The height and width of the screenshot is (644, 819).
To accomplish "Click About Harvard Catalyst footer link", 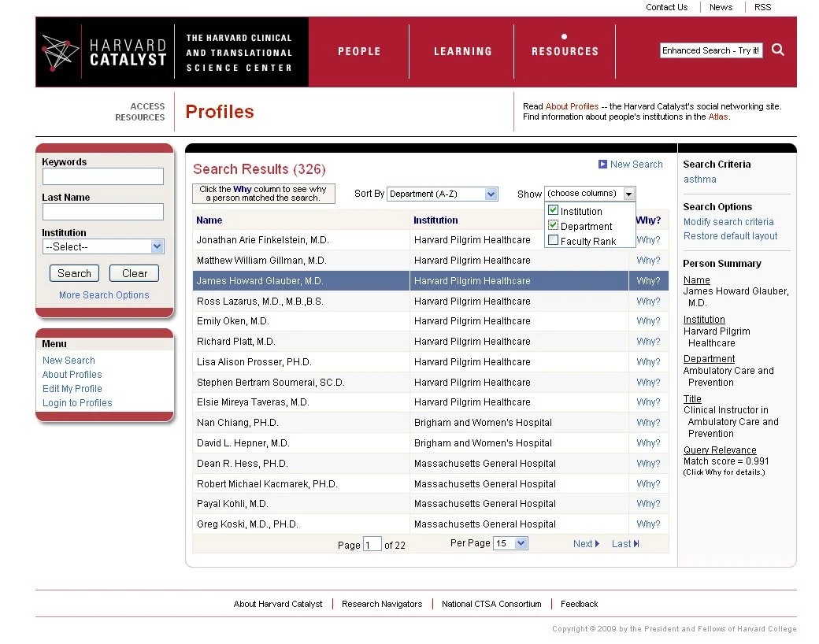I will click(278, 604).
